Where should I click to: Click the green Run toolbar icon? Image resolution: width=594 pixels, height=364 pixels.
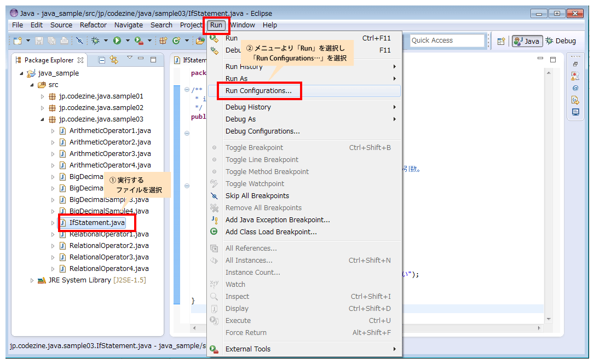117,41
